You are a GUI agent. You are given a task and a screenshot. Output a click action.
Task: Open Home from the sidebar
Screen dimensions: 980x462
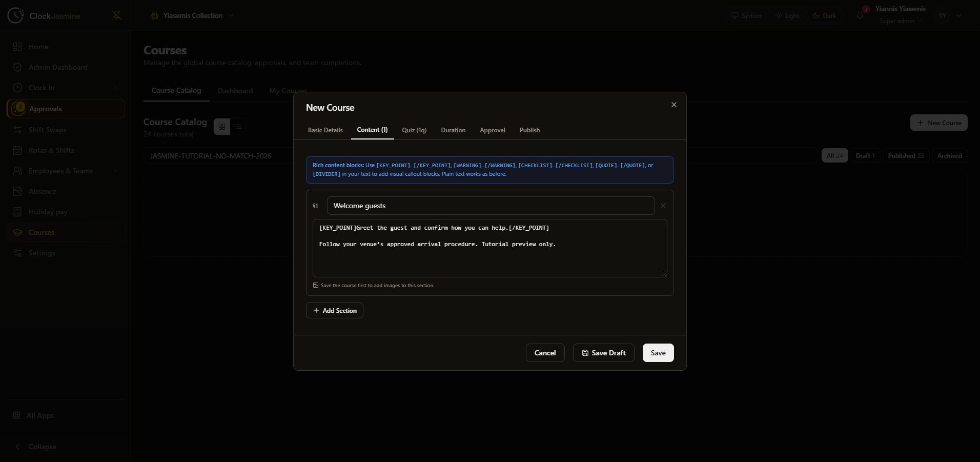coord(66,47)
